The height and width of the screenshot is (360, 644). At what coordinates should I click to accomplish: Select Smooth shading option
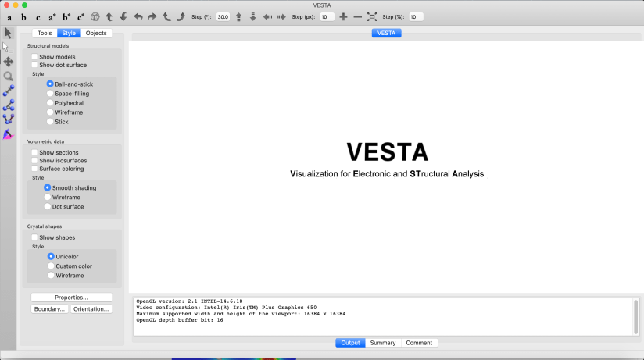tap(47, 187)
